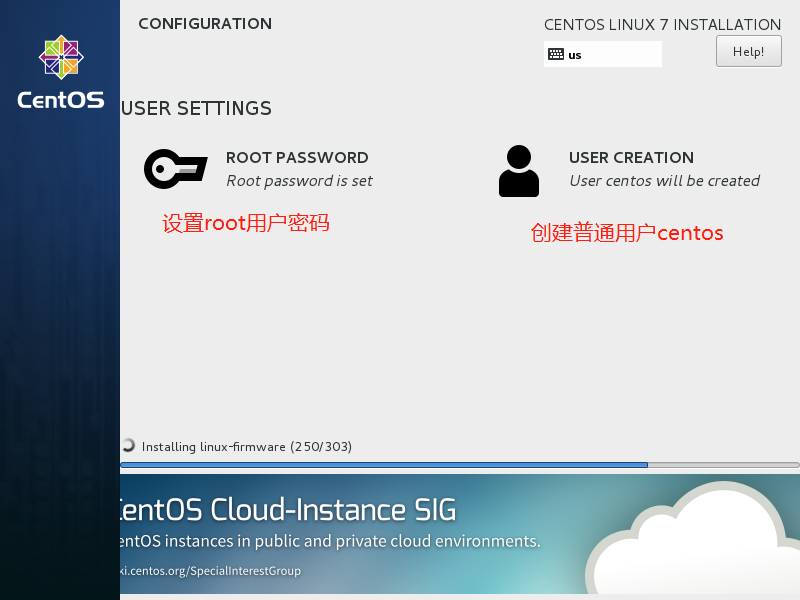The height and width of the screenshot is (600, 800).
Task: Click the installation progress bar
Action: pos(459,465)
